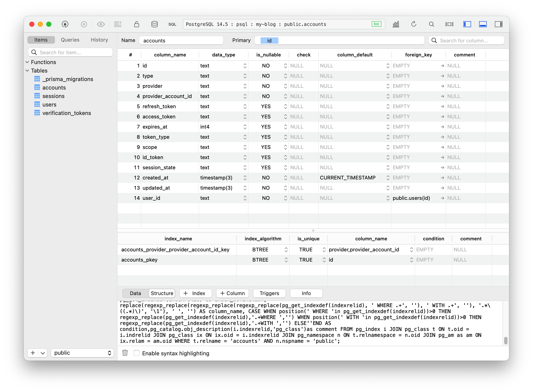Open is_unique dropdown for accounts_provider_provider_account_id_key
This screenshot has height=392, width=533.
pyautogui.click(x=324, y=250)
